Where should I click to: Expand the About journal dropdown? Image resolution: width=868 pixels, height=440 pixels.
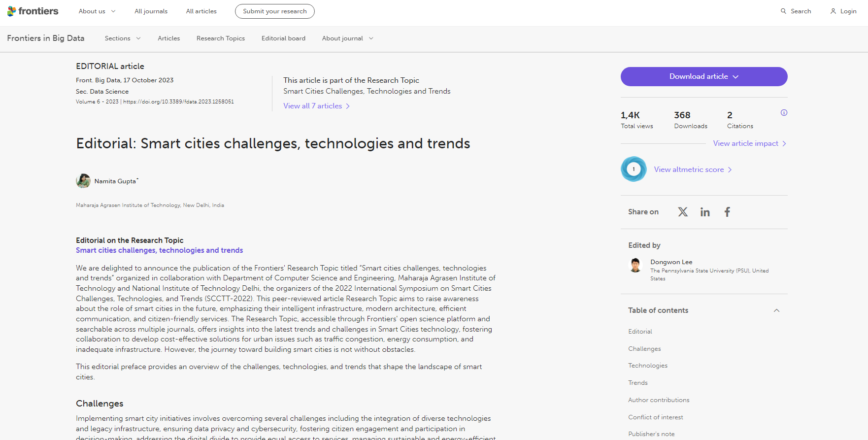click(x=348, y=38)
